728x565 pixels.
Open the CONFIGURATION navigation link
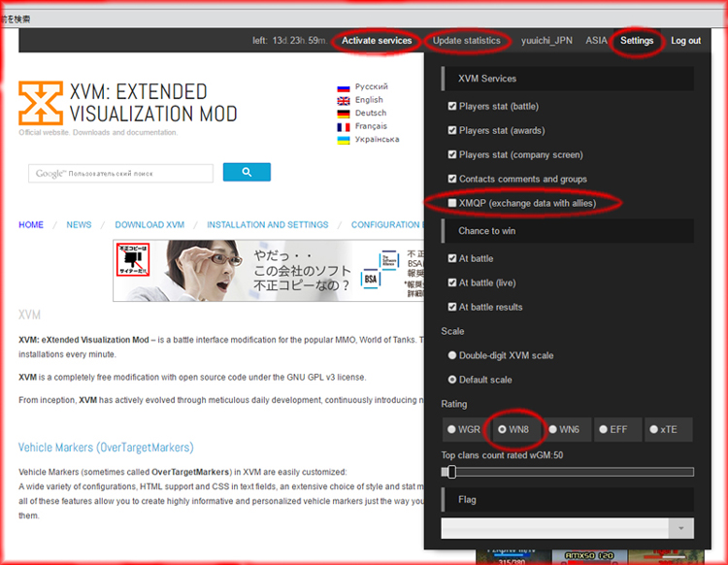pyautogui.click(x=387, y=225)
